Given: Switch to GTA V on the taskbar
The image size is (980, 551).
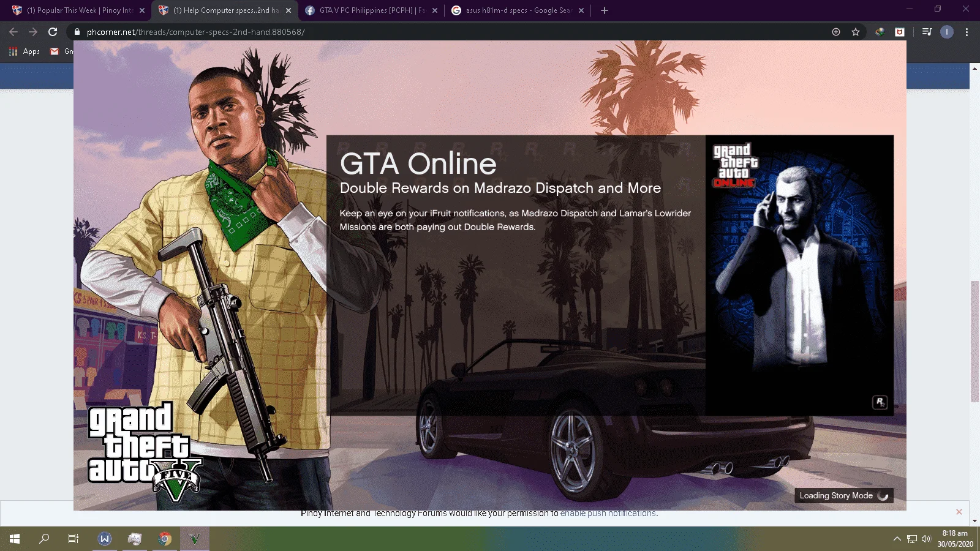Looking at the screenshot, I should pos(195,539).
